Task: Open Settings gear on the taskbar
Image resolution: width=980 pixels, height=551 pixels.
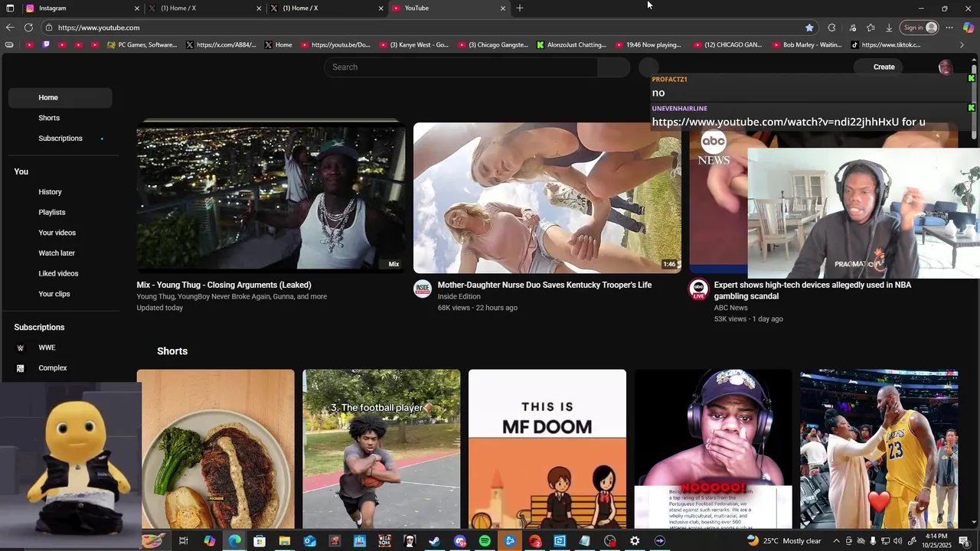Action: click(x=635, y=541)
